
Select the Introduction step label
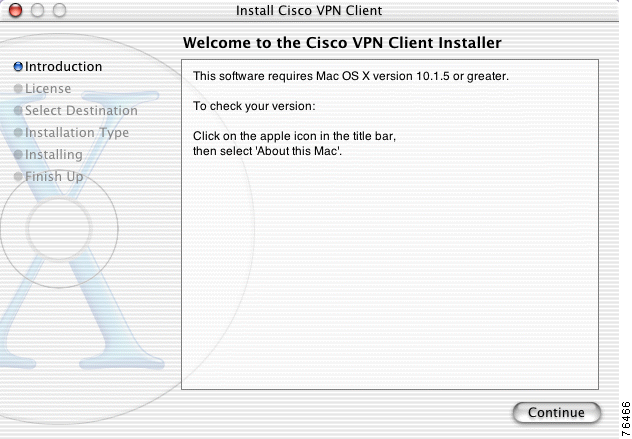(x=63, y=67)
